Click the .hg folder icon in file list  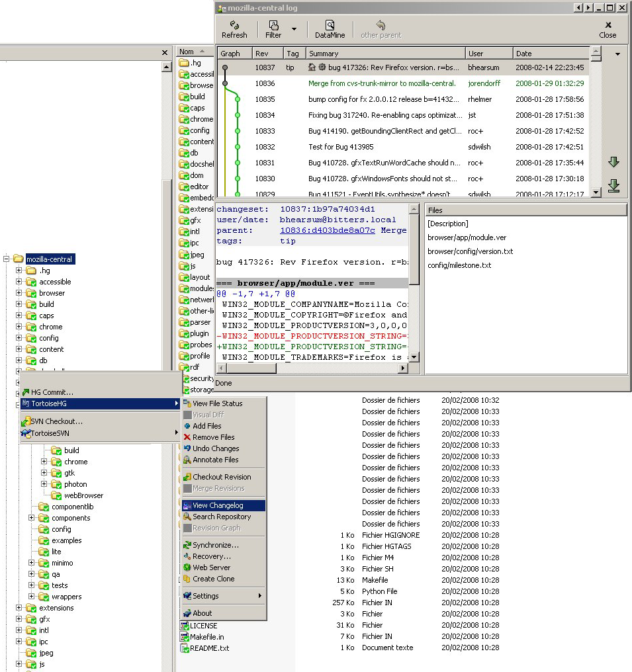click(184, 63)
